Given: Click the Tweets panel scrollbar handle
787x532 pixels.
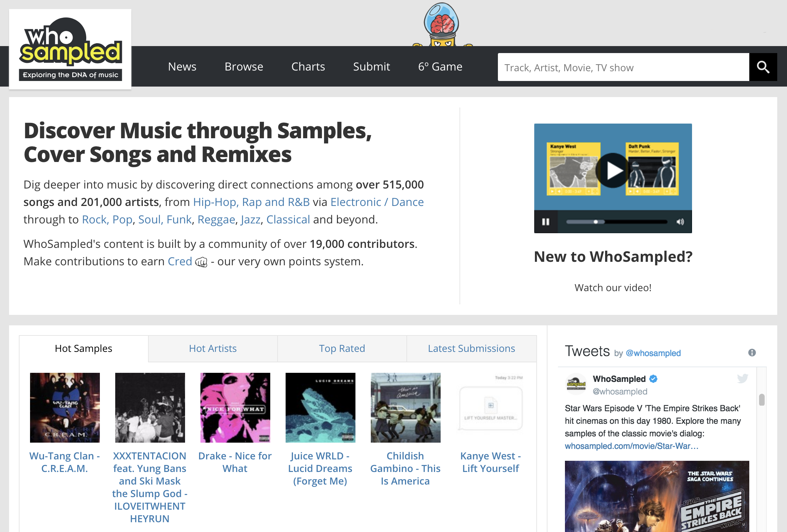Looking at the screenshot, I should (x=762, y=400).
